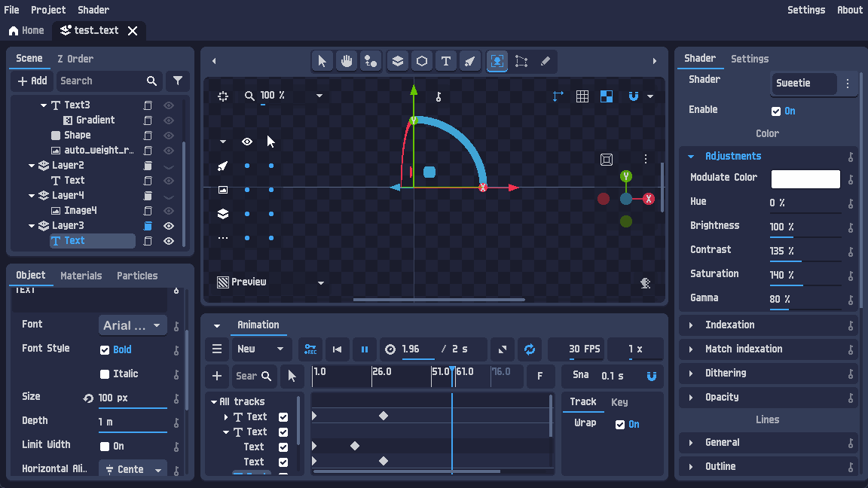Toggle the viewport grid icon
868x488 pixels.
click(x=582, y=96)
